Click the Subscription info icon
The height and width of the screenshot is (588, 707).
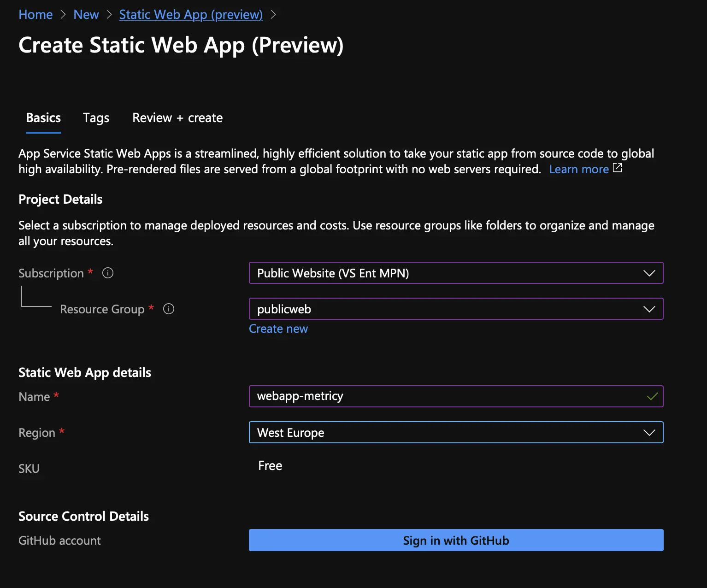click(x=107, y=273)
